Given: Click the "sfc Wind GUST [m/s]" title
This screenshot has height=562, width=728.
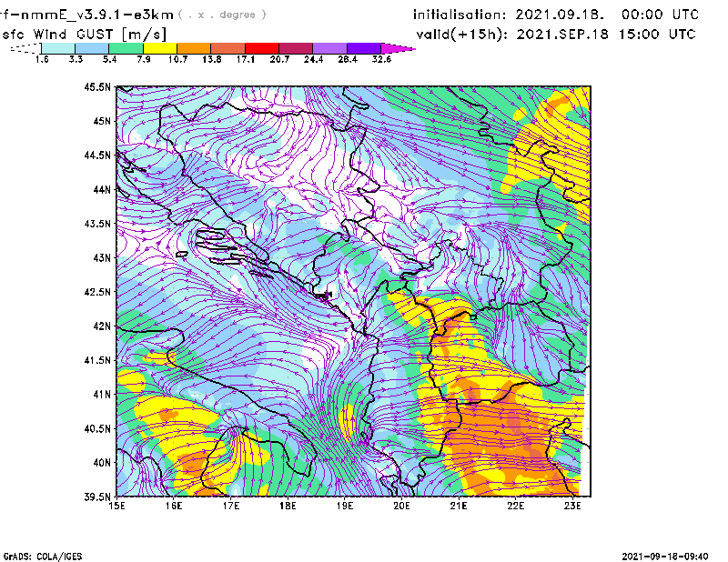Looking at the screenshot, I should (x=84, y=35).
